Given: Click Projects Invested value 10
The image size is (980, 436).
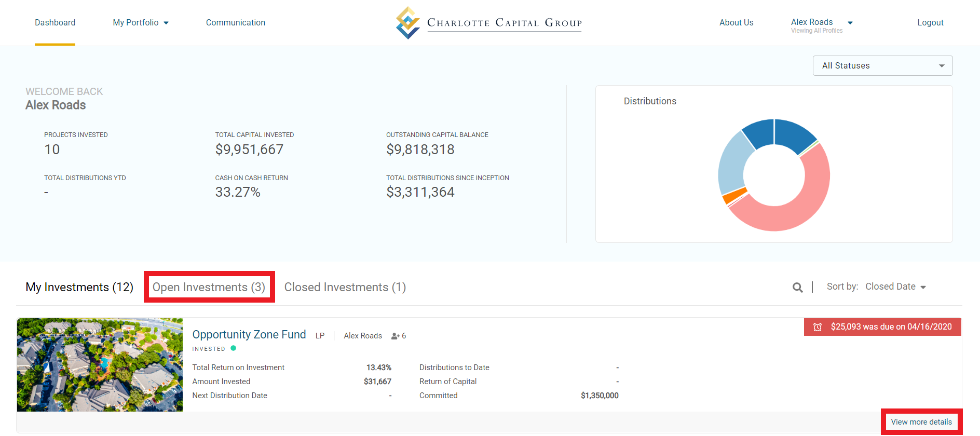Looking at the screenshot, I should tap(52, 149).
